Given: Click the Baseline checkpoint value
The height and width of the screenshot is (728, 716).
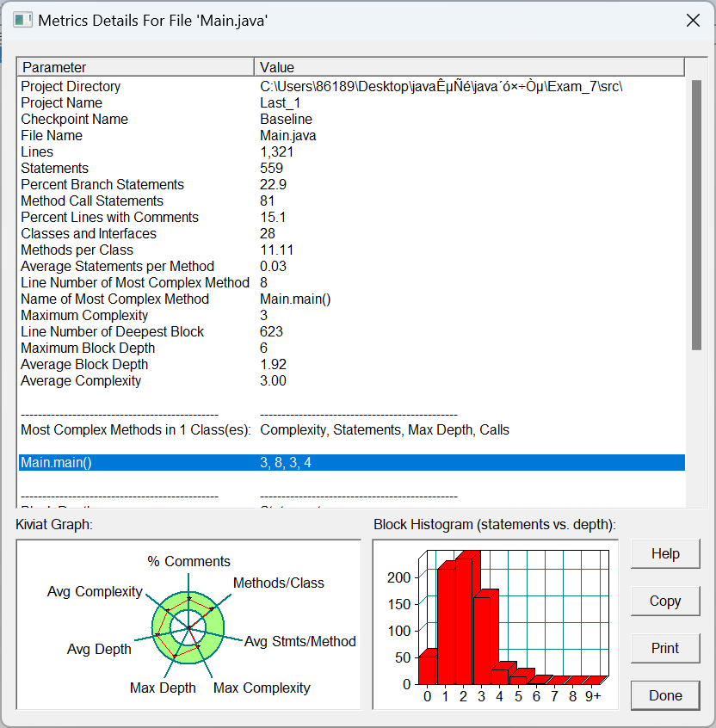Looking at the screenshot, I should [286, 119].
